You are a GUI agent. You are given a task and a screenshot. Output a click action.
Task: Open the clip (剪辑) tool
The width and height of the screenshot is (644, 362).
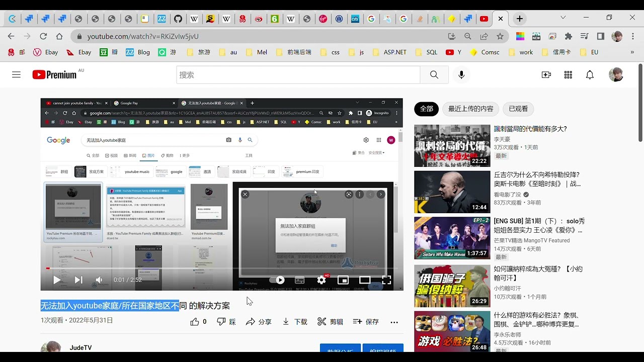click(331, 322)
